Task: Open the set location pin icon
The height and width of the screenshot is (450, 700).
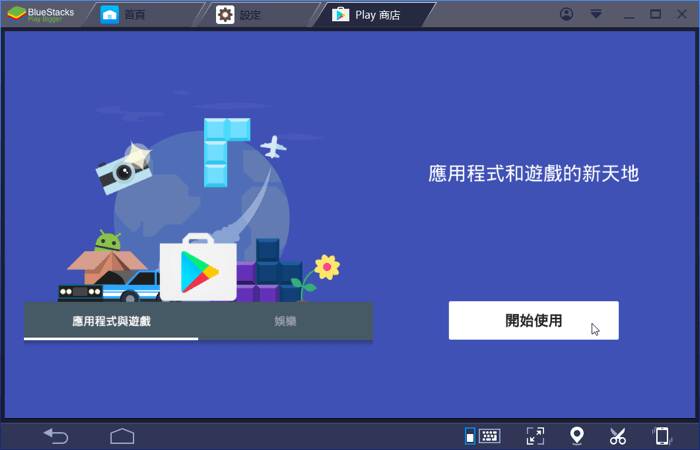Action: coord(577,436)
